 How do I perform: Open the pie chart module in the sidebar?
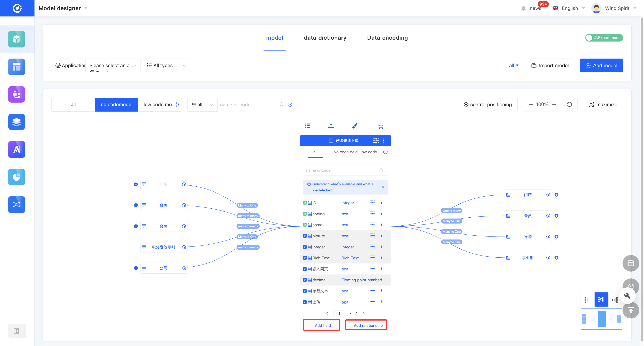tap(16, 177)
